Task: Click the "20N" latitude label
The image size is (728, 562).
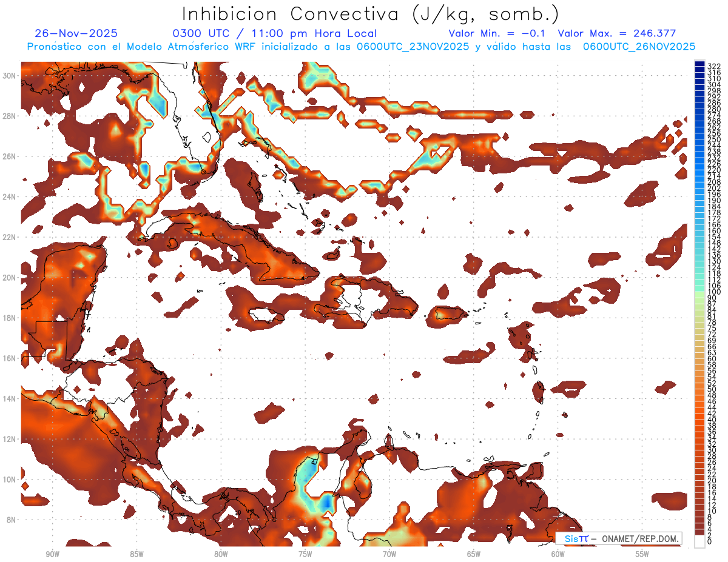Action: click(x=10, y=277)
